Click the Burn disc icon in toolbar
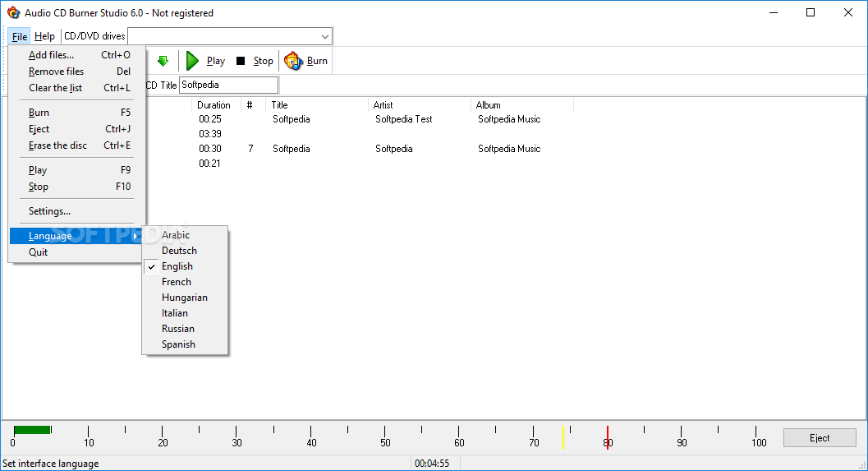The height and width of the screenshot is (471, 868). (x=293, y=61)
